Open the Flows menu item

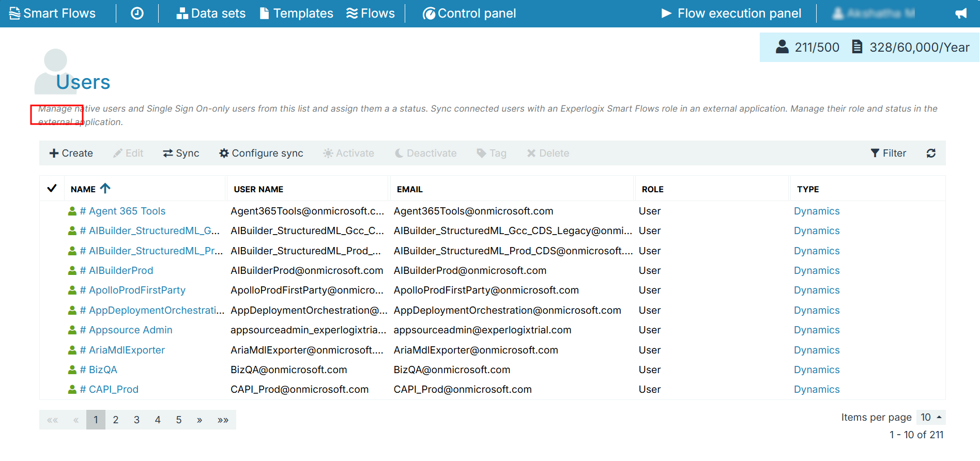[x=370, y=13]
